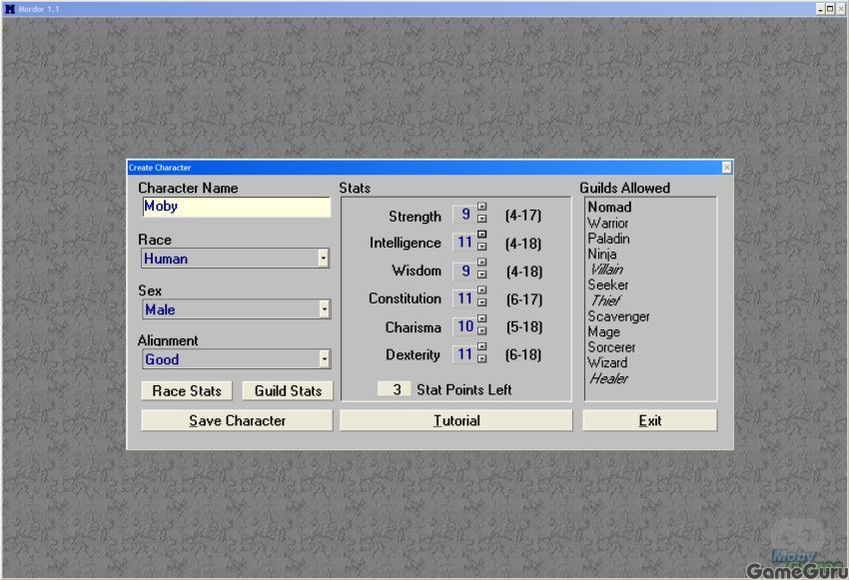Increase Constitution with its upper stepper button
Screen dimensions: 849x580
pos(481,290)
